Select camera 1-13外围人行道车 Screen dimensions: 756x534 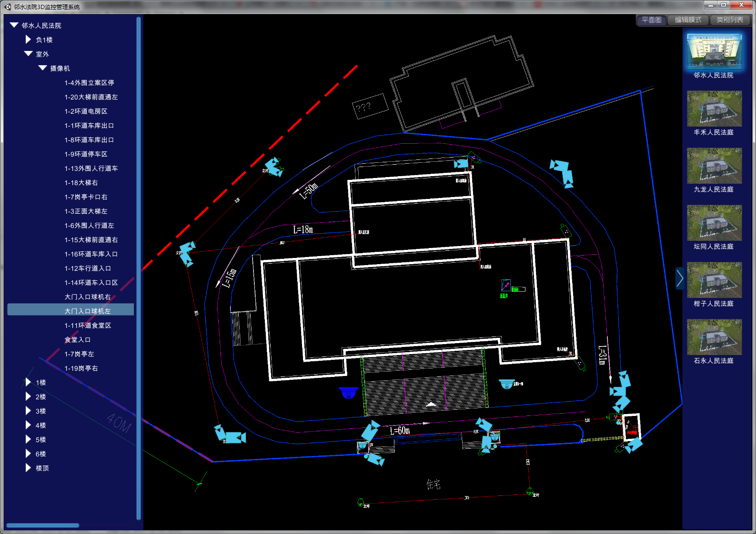click(x=91, y=168)
